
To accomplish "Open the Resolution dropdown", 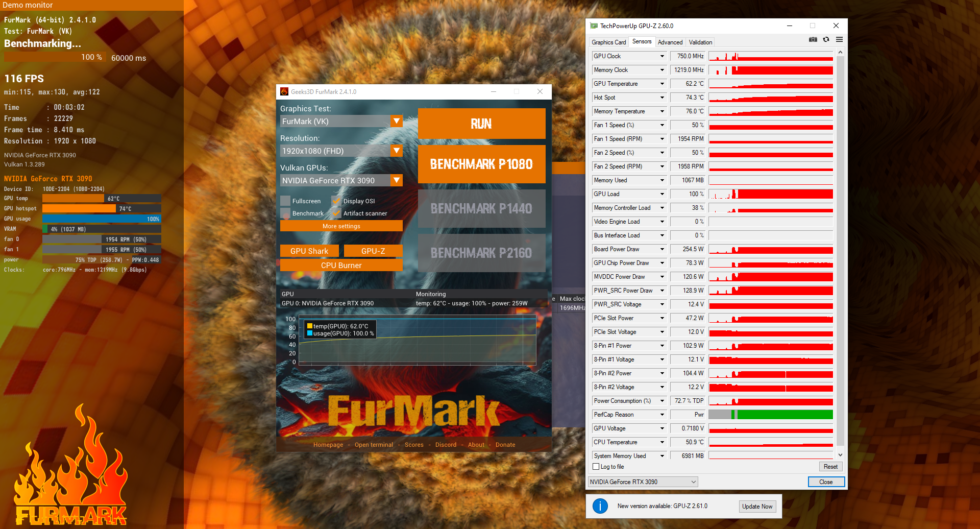I will pos(397,151).
